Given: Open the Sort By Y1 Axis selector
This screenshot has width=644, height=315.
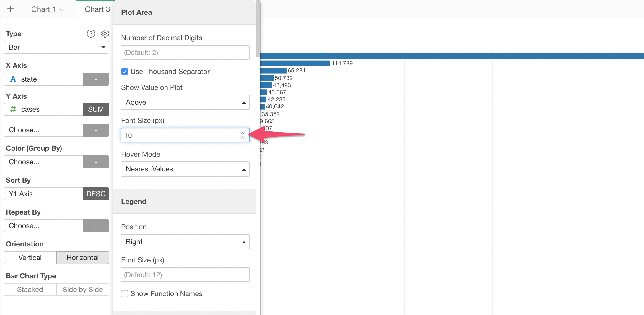Looking at the screenshot, I should coord(43,194).
